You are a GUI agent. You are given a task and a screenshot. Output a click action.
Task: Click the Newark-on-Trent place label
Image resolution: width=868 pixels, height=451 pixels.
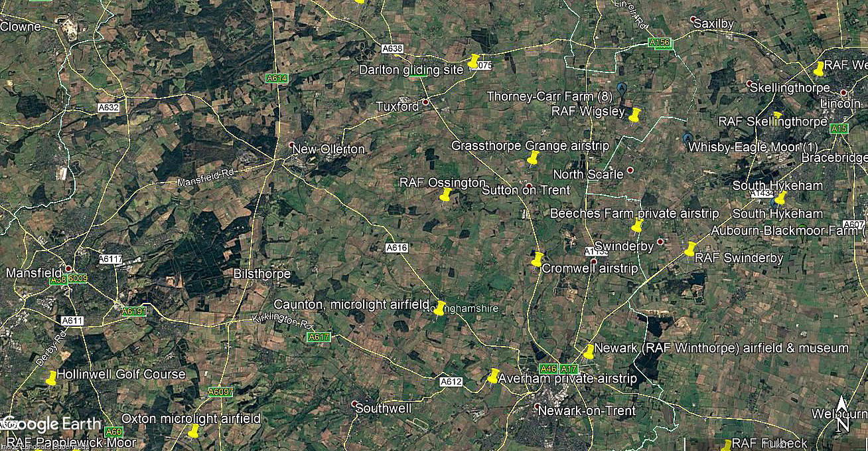coord(587,411)
